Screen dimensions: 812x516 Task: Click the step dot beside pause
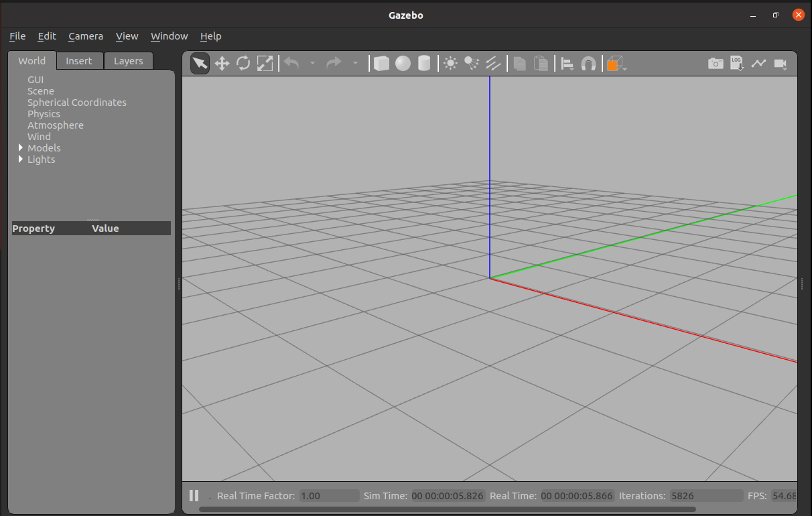pos(210,499)
